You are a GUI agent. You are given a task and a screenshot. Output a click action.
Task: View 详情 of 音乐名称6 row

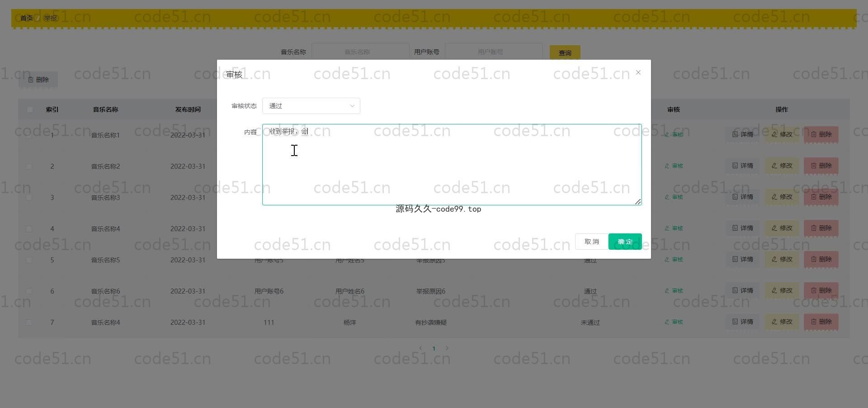pyautogui.click(x=743, y=290)
